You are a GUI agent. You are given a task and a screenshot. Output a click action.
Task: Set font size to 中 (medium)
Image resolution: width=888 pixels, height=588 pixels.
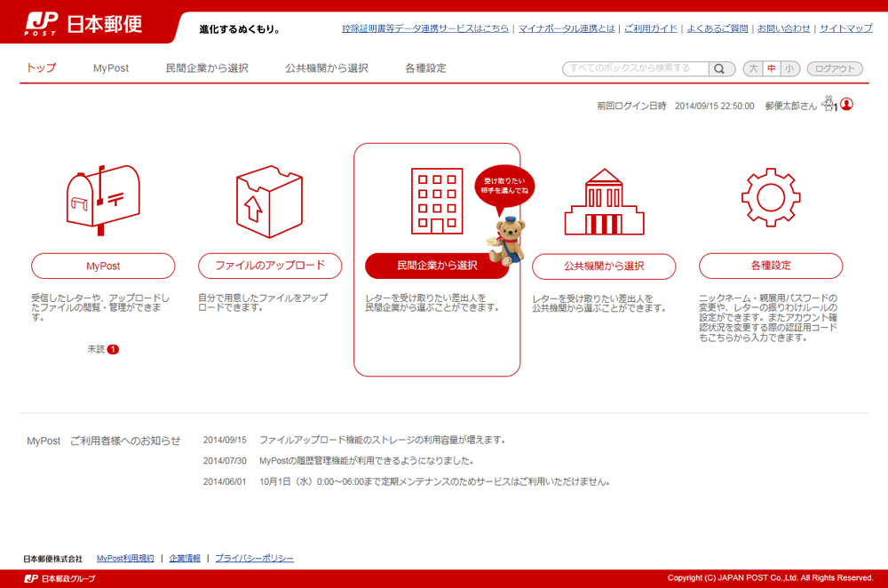(x=772, y=68)
